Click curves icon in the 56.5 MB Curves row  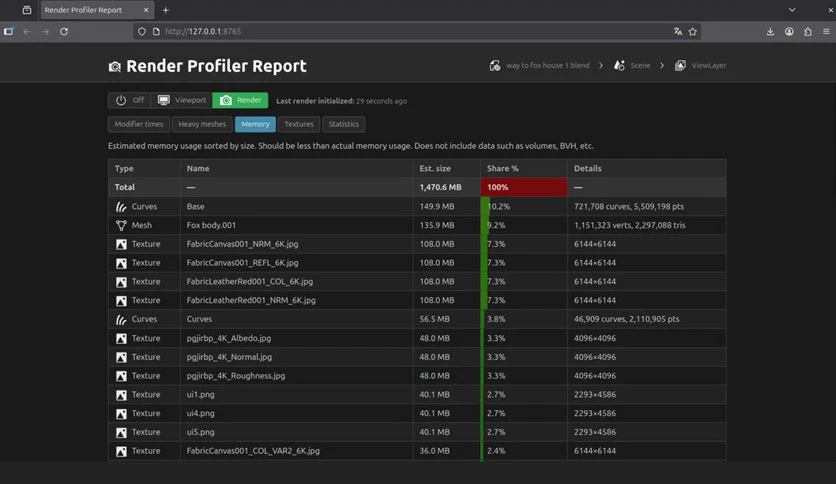(122, 319)
